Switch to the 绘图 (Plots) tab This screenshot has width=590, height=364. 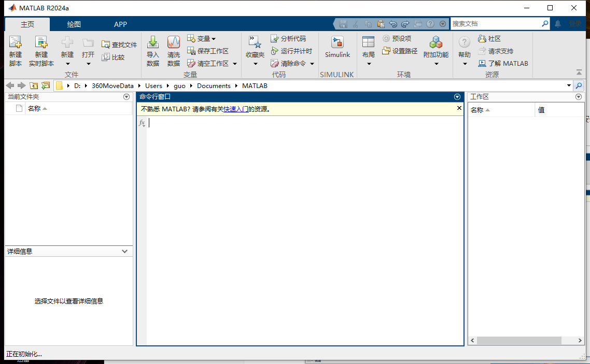[74, 24]
